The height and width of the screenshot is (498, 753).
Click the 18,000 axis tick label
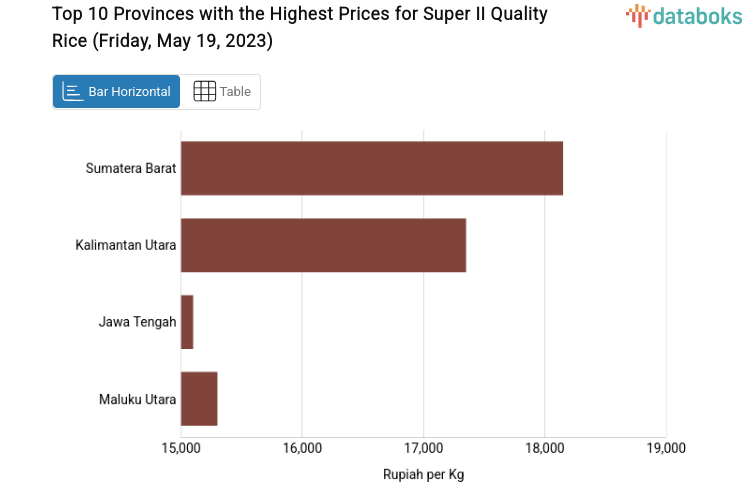544,448
